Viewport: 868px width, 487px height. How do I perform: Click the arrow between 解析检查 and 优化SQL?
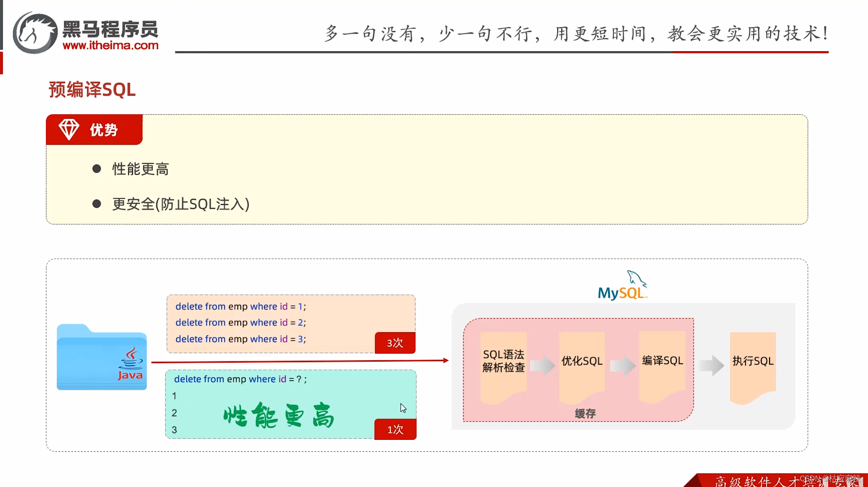pos(543,366)
